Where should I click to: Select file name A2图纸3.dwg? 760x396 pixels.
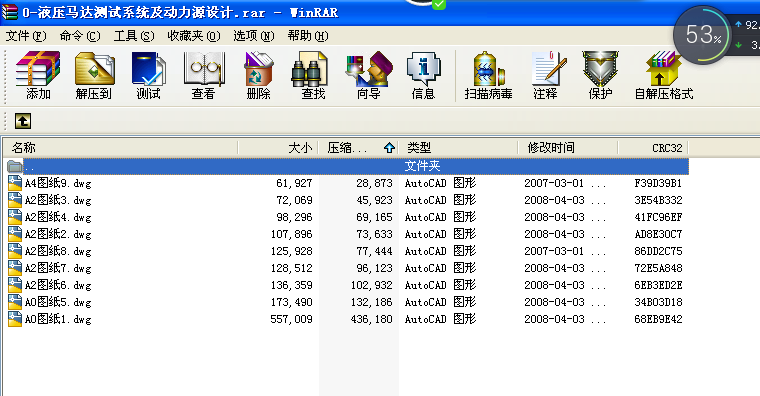click(58, 200)
